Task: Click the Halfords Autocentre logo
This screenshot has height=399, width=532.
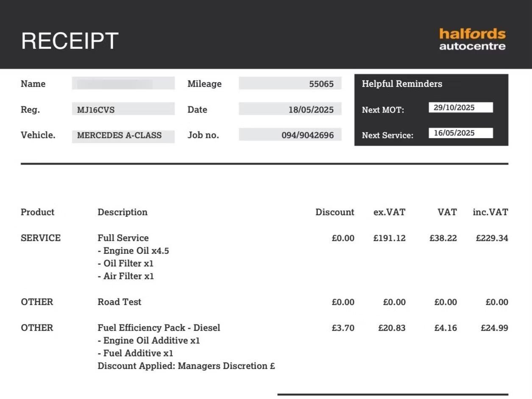Action: 472,39
